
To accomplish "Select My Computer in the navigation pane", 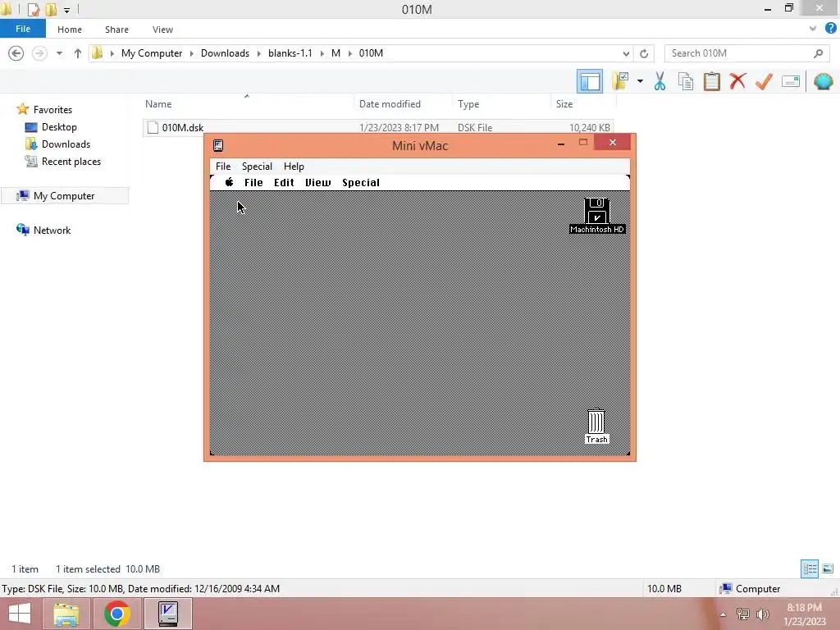I will 64,196.
